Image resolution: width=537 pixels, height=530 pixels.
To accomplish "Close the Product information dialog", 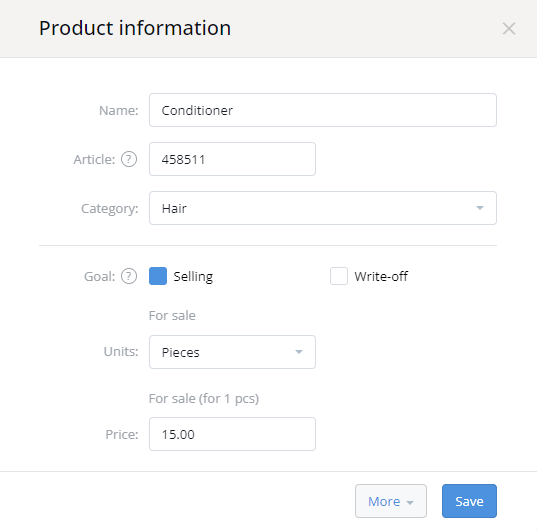I will pyautogui.click(x=509, y=28).
